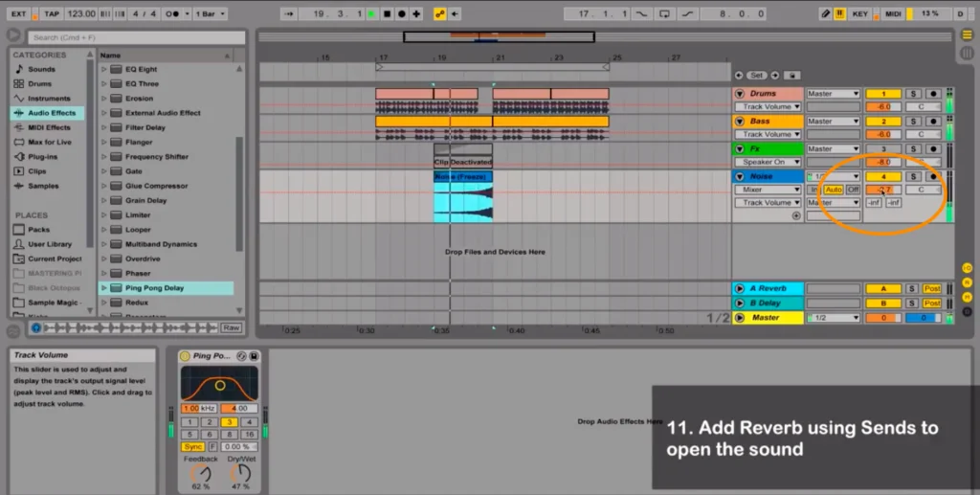Toggle the Punch-Out switch
980x495 pixels.
pyautogui.click(x=687, y=13)
